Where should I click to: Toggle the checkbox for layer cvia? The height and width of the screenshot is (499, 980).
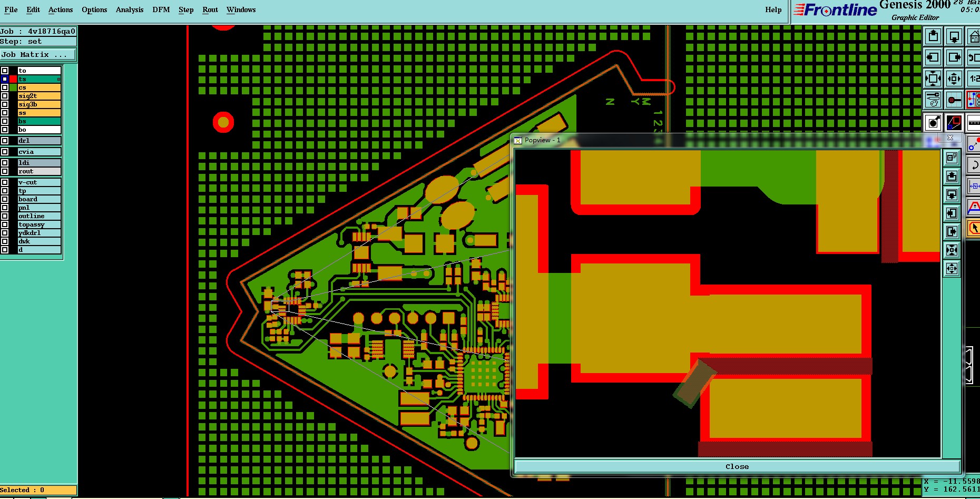[5, 152]
